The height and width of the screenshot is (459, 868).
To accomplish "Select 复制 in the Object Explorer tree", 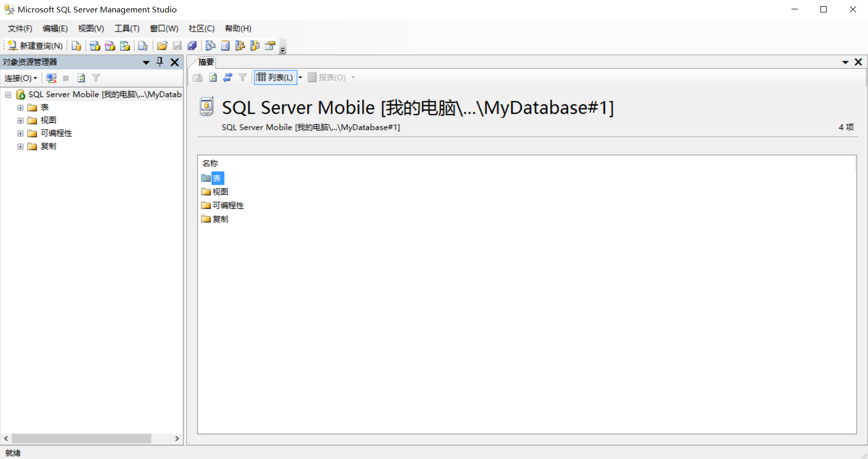I will tap(49, 146).
